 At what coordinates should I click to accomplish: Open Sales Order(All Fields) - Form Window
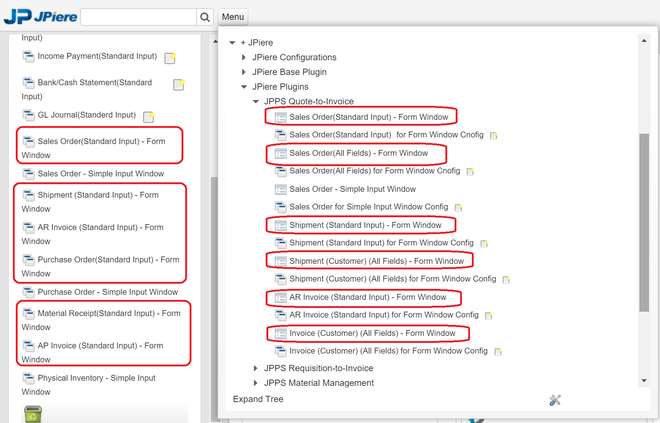pos(358,153)
